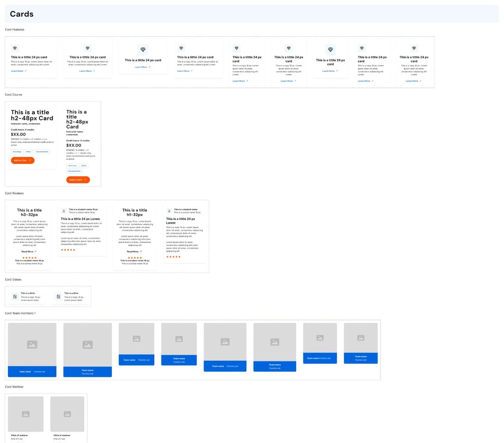Screen dimensions: 504x443
Task: Click the icon on the first Card Values item
Action: point(15,297)
